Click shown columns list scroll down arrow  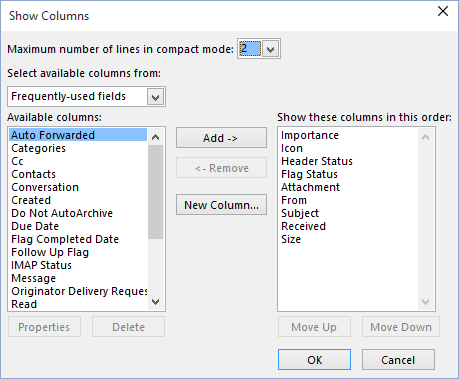(425, 302)
